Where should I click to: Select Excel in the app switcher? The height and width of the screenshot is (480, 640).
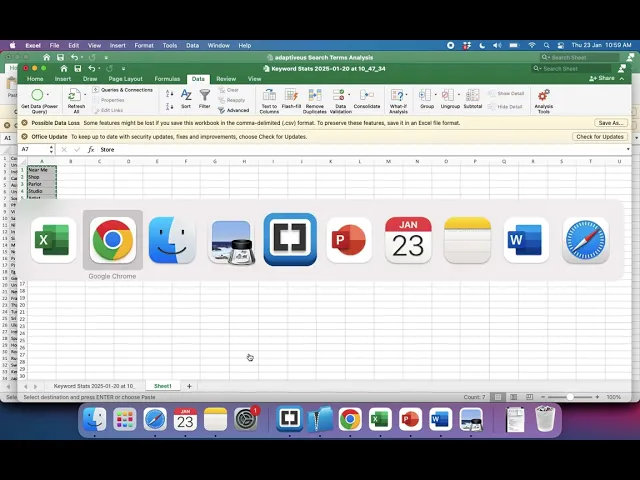(53, 240)
